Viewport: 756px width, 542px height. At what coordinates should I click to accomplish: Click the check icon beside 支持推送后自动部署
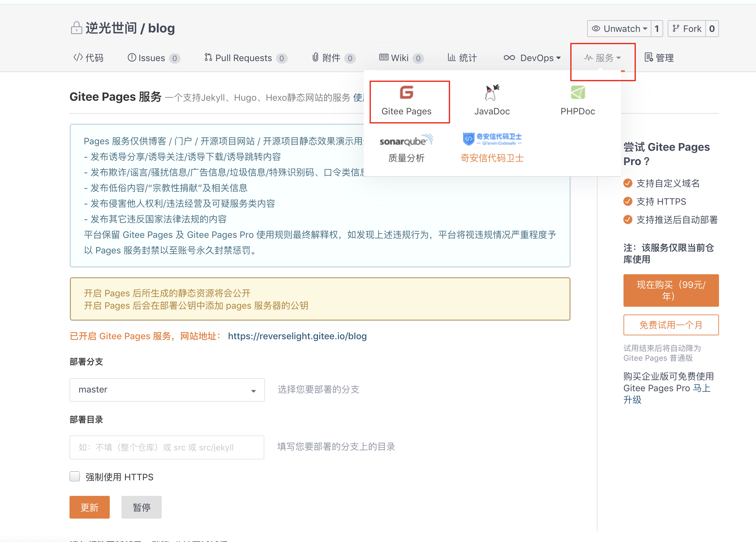[628, 219]
